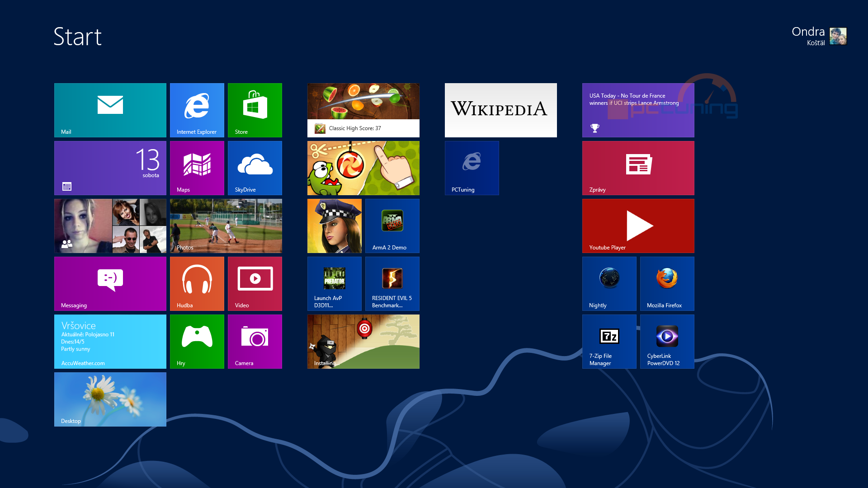Open the SkyDrive tile
The height and width of the screenshot is (488, 868).
(x=255, y=168)
